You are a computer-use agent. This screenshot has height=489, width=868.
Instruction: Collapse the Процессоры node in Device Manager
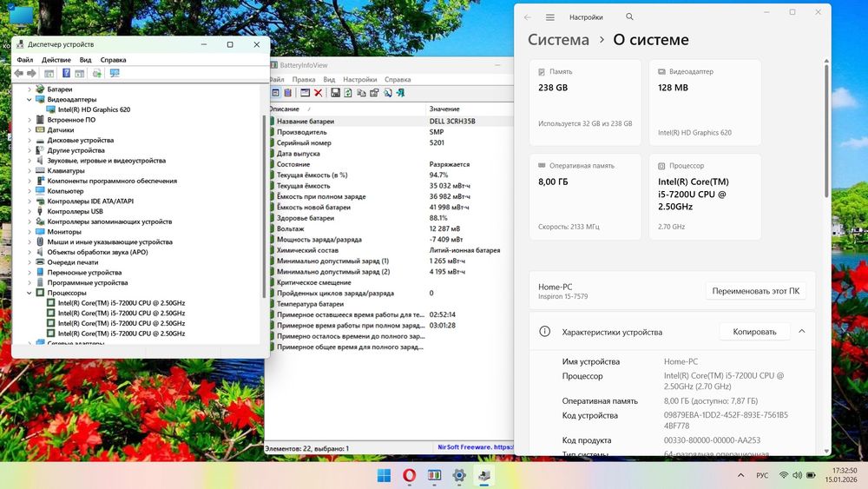click(30, 293)
